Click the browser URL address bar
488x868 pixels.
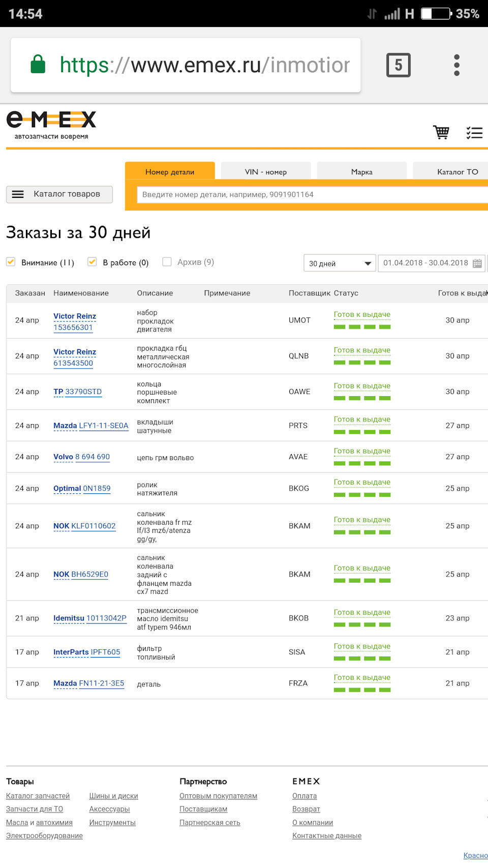(x=186, y=65)
